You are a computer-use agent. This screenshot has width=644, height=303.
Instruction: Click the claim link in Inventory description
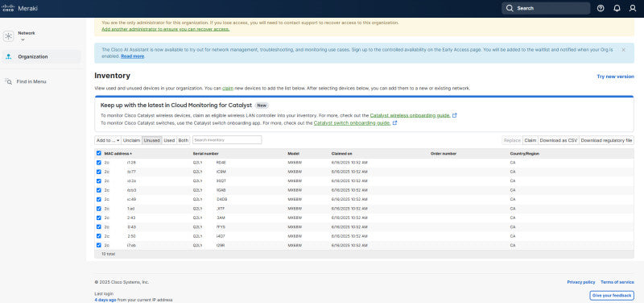tap(228, 89)
